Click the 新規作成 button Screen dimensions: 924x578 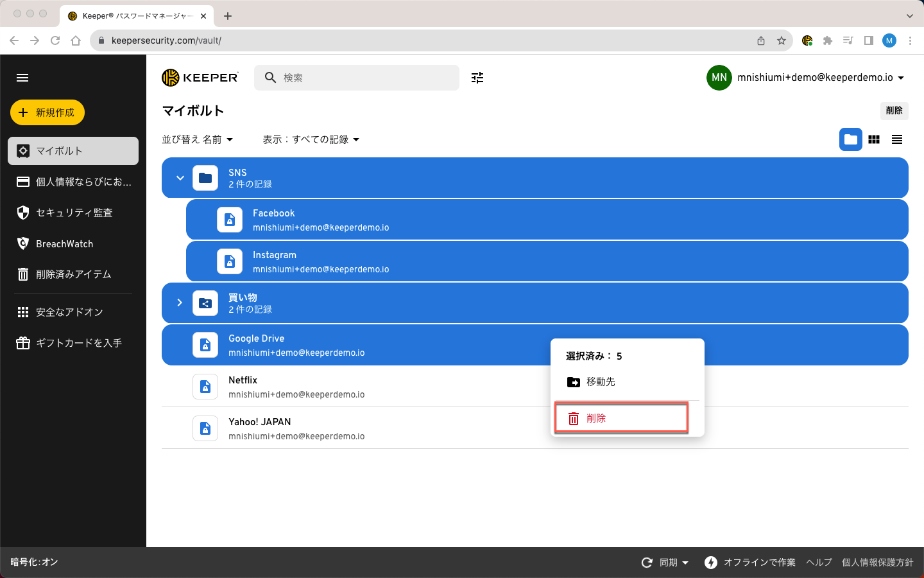pyautogui.click(x=47, y=112)
